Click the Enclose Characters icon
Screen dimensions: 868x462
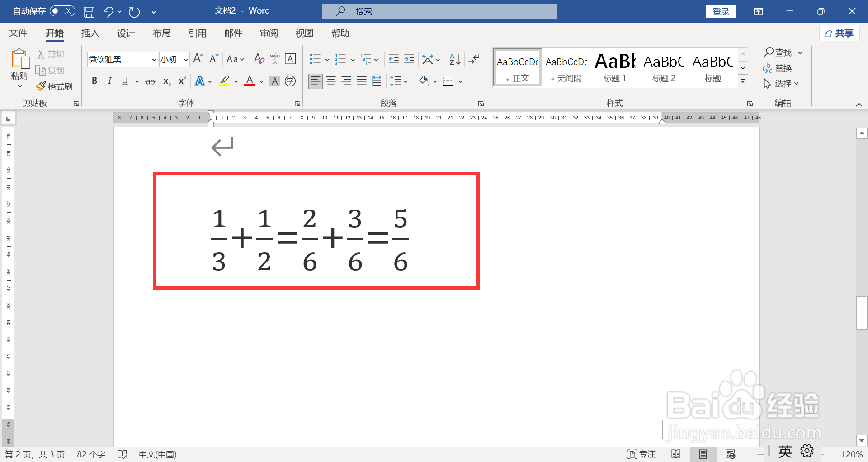(x=290, y=81)
